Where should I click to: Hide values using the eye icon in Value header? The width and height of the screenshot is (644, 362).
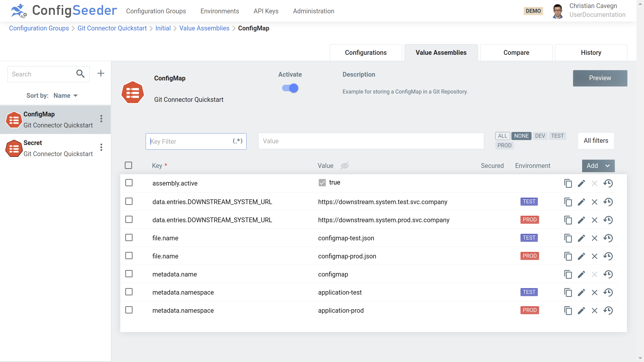pyautogui.click(x=344, y=165)
